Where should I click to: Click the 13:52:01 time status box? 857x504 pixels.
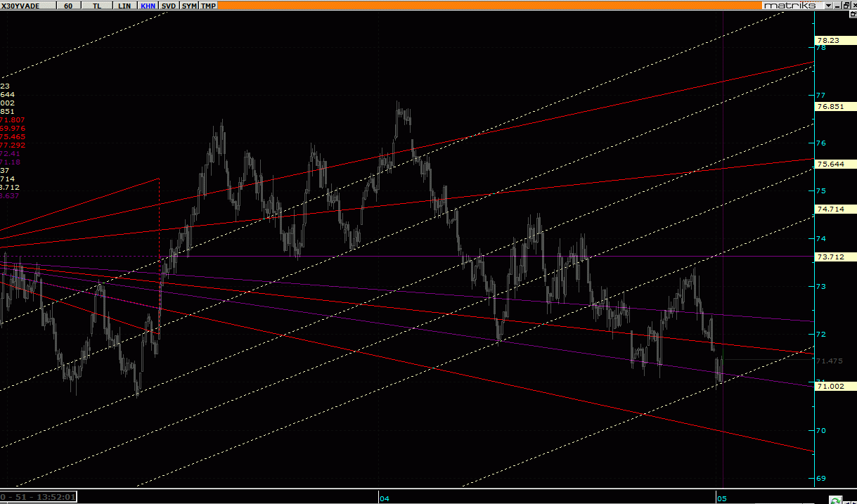[x=38, y=497]
